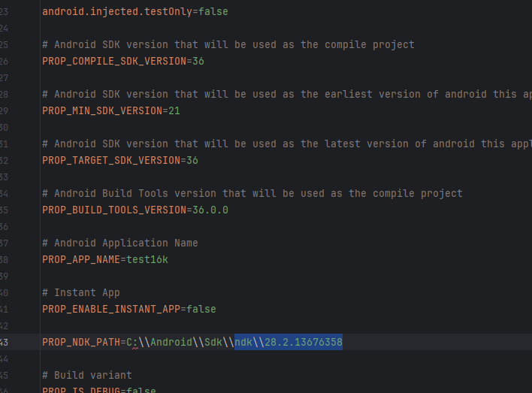The width and height of the screenshot is (532, 393).
Task: Click the PROP_NDK_PATH property key
Action: pos(81,342)
